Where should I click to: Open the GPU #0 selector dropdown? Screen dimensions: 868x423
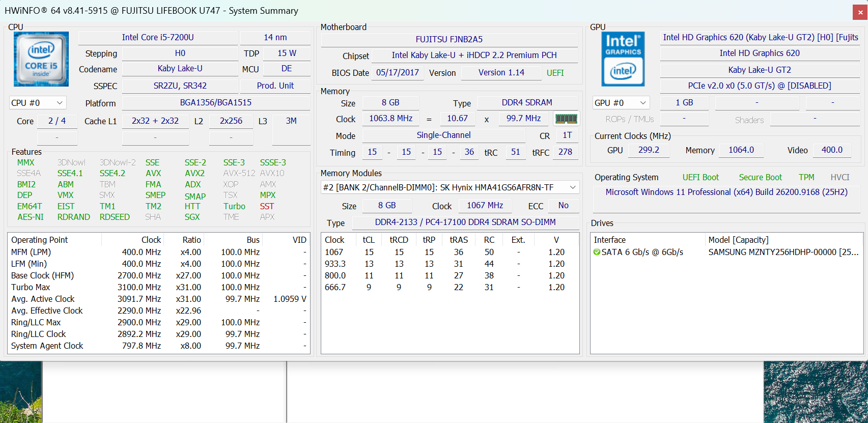[621, 103]
